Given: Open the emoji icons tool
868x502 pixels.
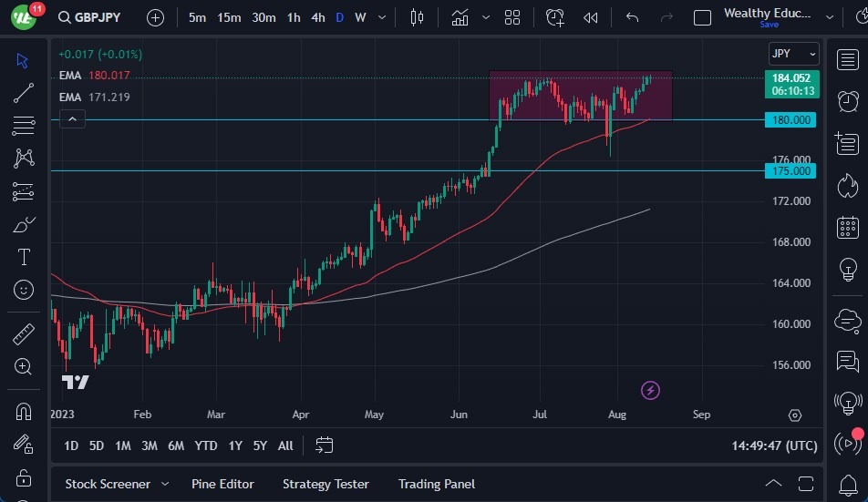Looking at the screenshot, I should pyautogui.click(x=24, y=290).
